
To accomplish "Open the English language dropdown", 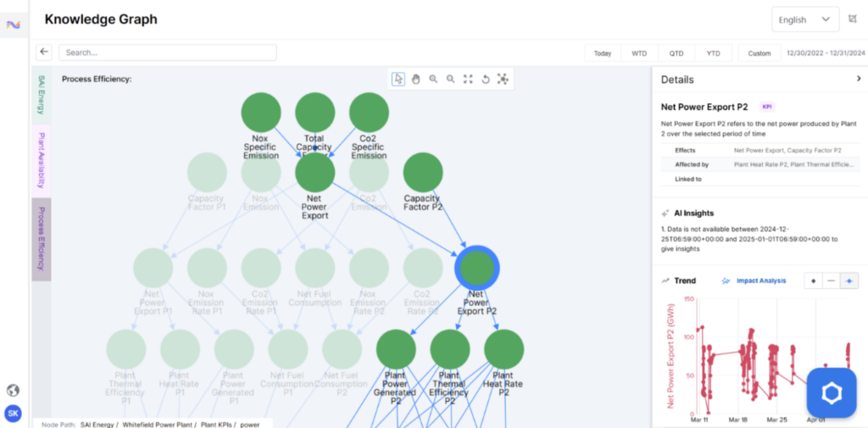I will [805, 19].
